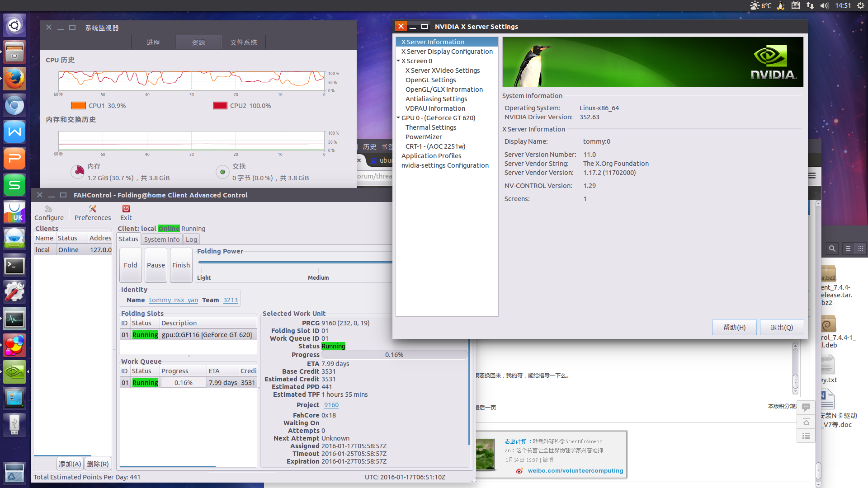Switch to 文件系统 tab in system monitor
The height and width of the screenshot is (488, 868).
243,42
